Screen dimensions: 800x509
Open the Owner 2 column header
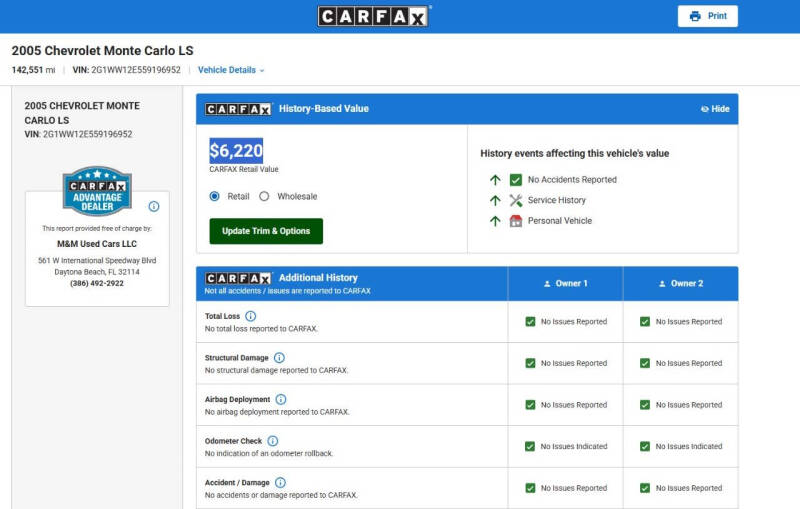pyautogui.click(x=681, y=284)
